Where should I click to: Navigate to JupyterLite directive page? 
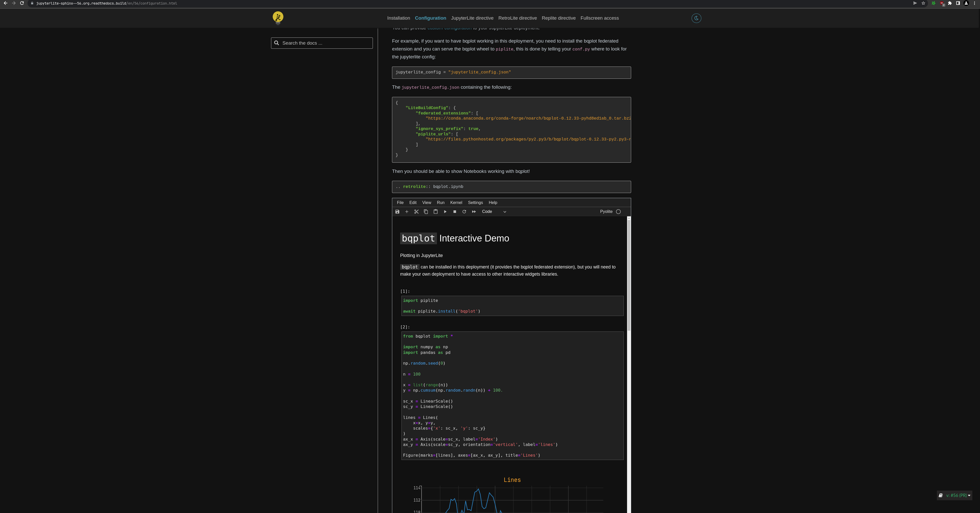(x=472, y=18)
